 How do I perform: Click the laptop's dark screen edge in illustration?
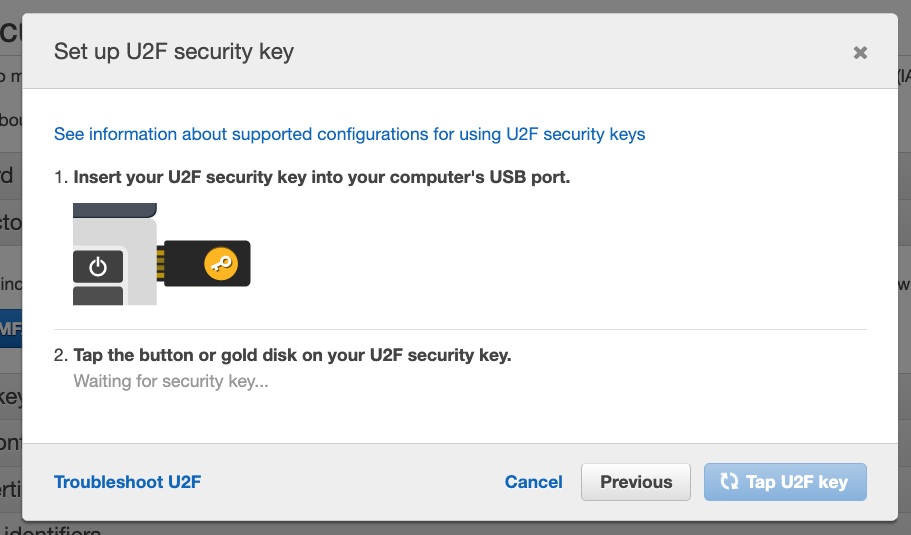click(x=114, y=210)
